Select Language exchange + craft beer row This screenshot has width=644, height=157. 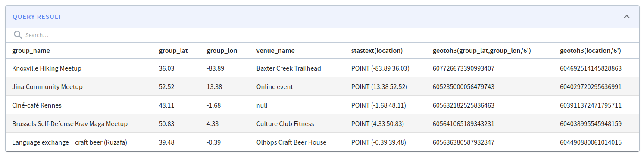[x=322, y=142]
